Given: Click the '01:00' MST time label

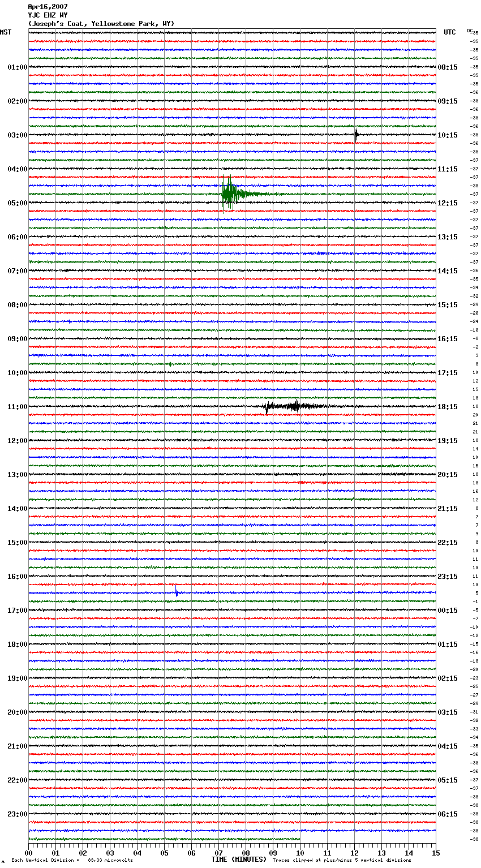Looking at the screenshot, I should tap(18, 67).
